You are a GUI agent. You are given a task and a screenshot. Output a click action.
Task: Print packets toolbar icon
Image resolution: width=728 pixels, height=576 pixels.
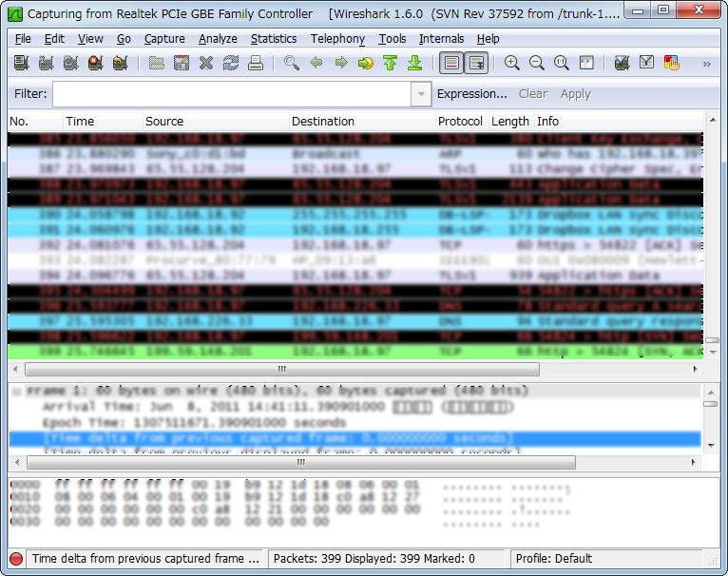click(256, 63)
